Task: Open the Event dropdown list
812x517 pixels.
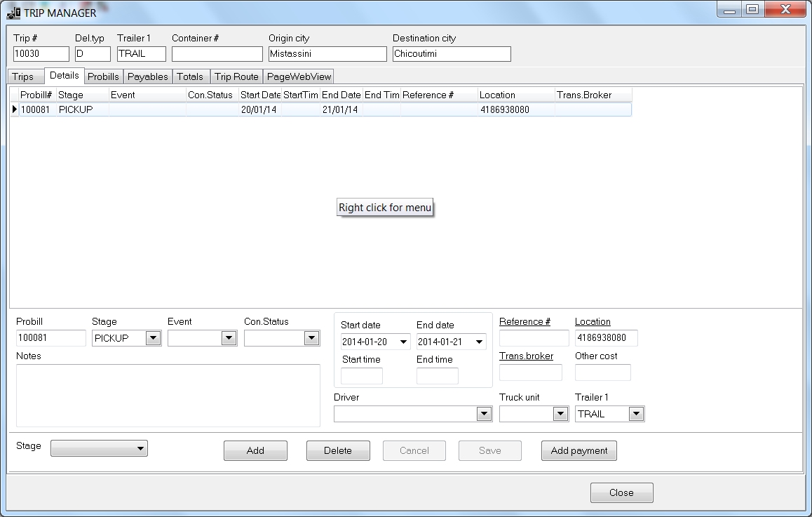Action: tap(229, 338)
